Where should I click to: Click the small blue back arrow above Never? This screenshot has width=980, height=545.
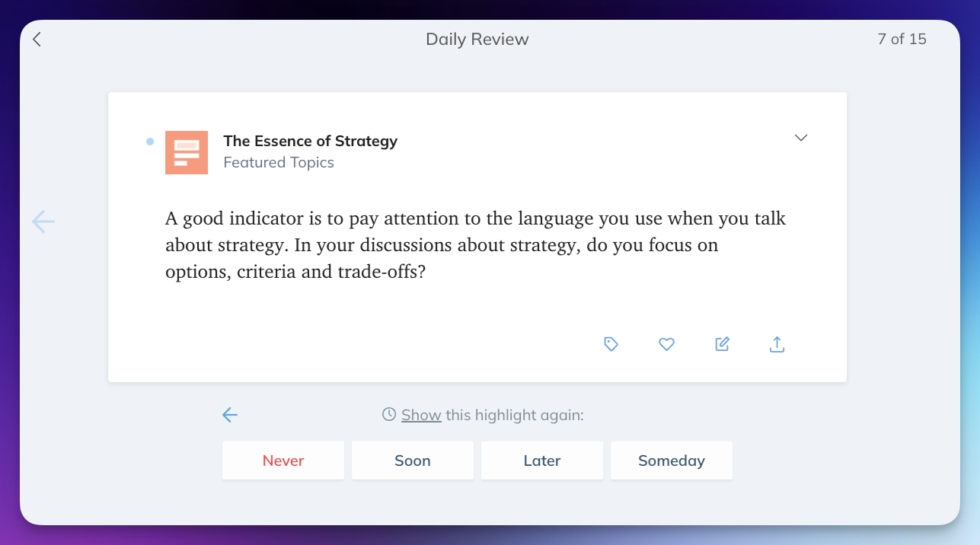click(x=230, y=415)
